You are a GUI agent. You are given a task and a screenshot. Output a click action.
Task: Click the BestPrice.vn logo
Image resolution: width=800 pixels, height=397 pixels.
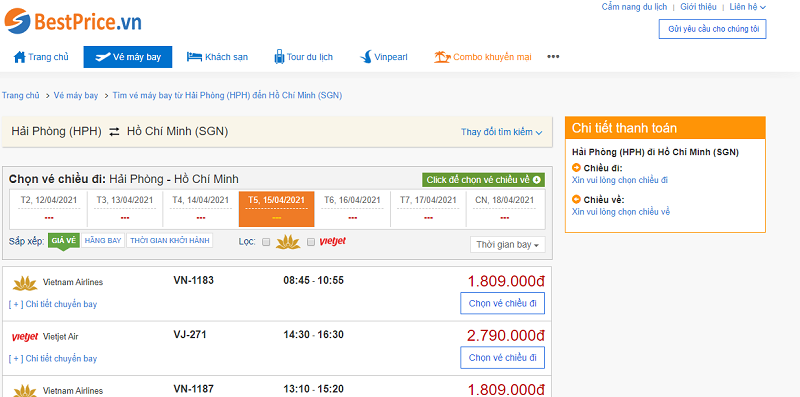click(72, 21)
